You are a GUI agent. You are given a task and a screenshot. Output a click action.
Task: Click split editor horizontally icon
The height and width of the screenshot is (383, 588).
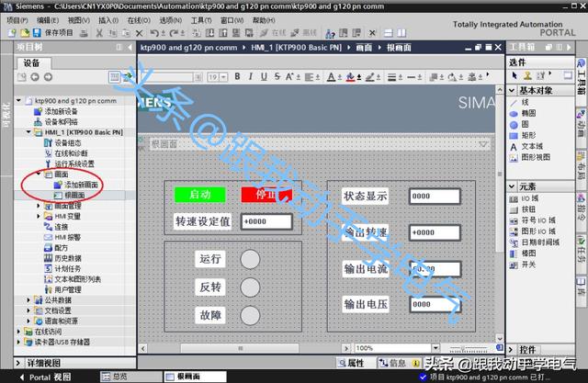[389, 33]
